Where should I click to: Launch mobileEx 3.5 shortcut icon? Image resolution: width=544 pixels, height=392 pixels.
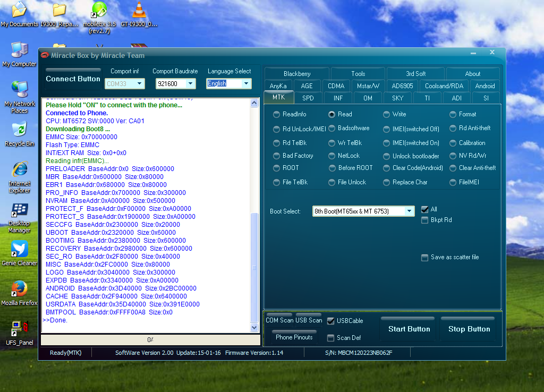[x=99, y=18]
